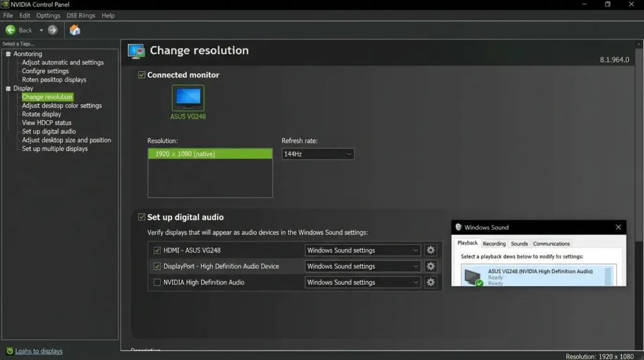This screenshot has height=360, width=644.
Task: Toggle the Connected monitor checkbox
Action: point(142,75)
